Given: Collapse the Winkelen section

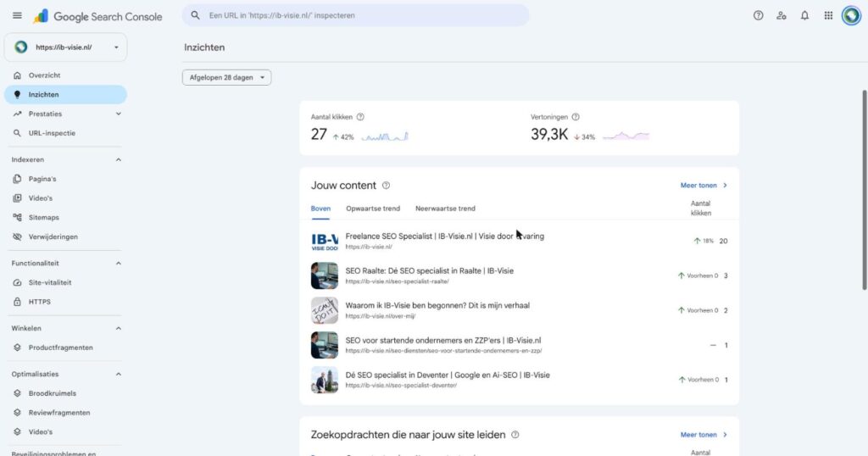Looking at the screenshot, I should pyautogui.click(x=118, y=329).
